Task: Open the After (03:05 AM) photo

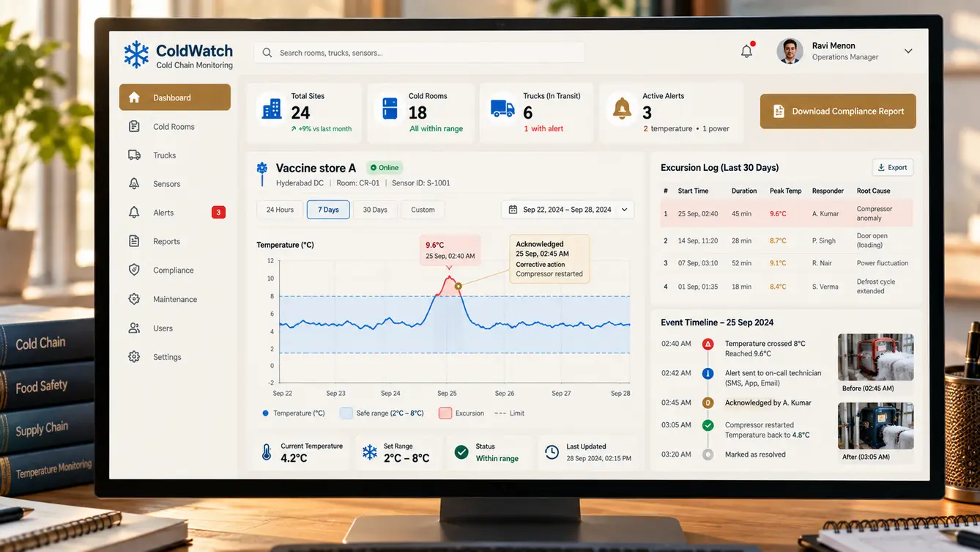Action: [x=875, y=426]
